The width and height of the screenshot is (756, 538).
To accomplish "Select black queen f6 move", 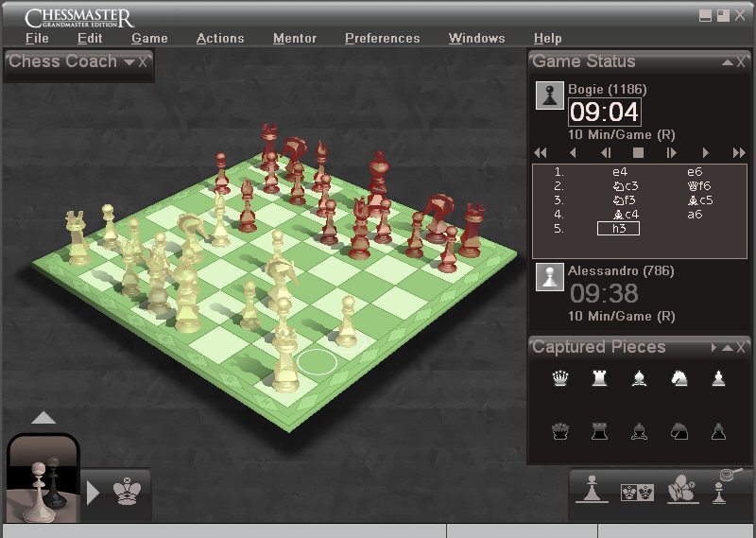I will (699, 186).
